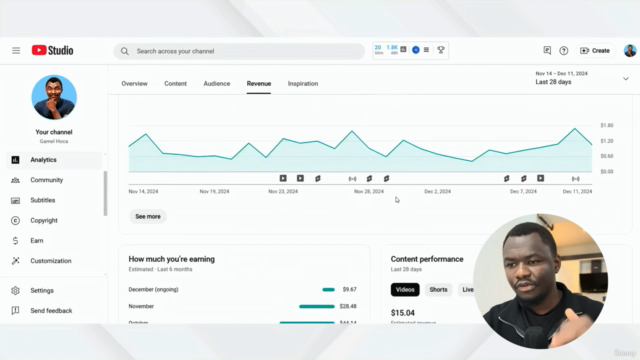Switch to the Audience tab

[217, 84]
